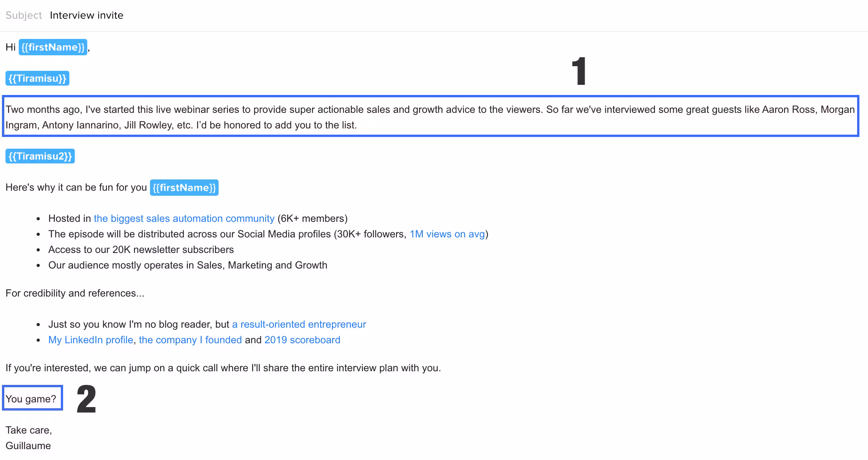Open the "2019 scoreboard" link

[302, 340]
